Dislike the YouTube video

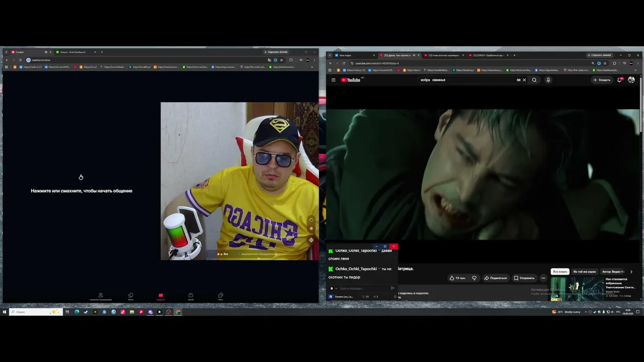(x=474, y=278)
